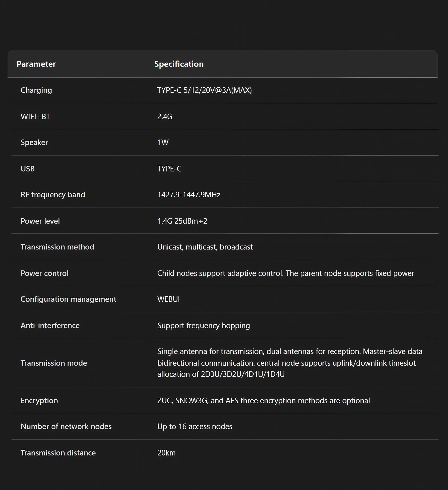Select the WIFI+BT parameter label

pyautogui.click(x=35, y=116)
